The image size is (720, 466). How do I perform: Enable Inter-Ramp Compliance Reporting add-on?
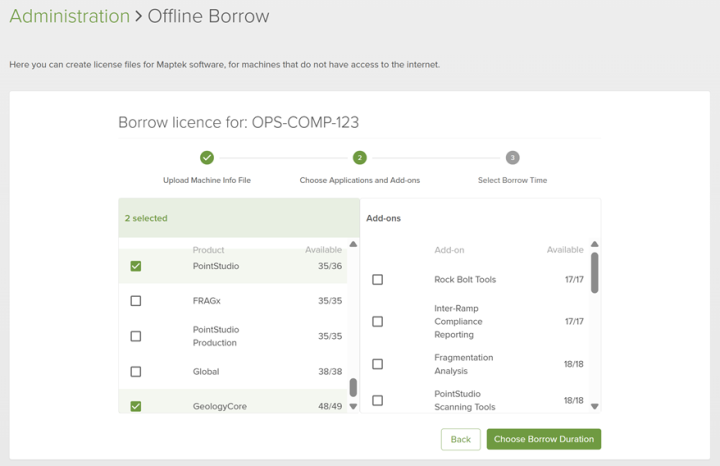pyautogui.click(x=377, y=321)
